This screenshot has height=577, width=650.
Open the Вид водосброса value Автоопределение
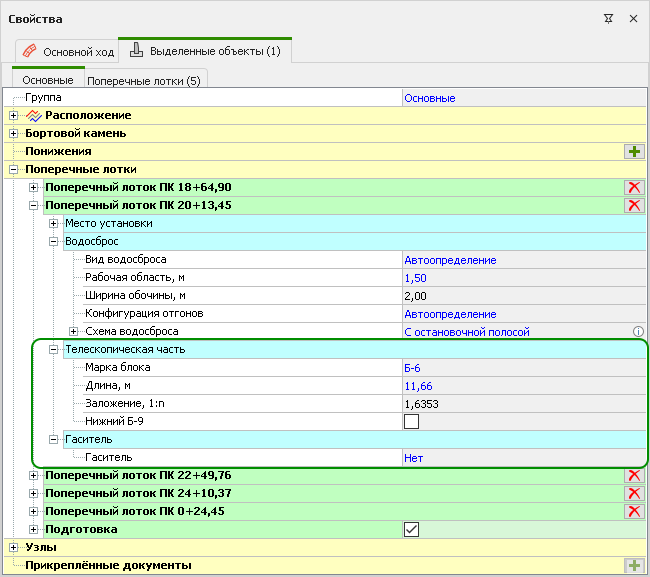click(x=450, y=260)
